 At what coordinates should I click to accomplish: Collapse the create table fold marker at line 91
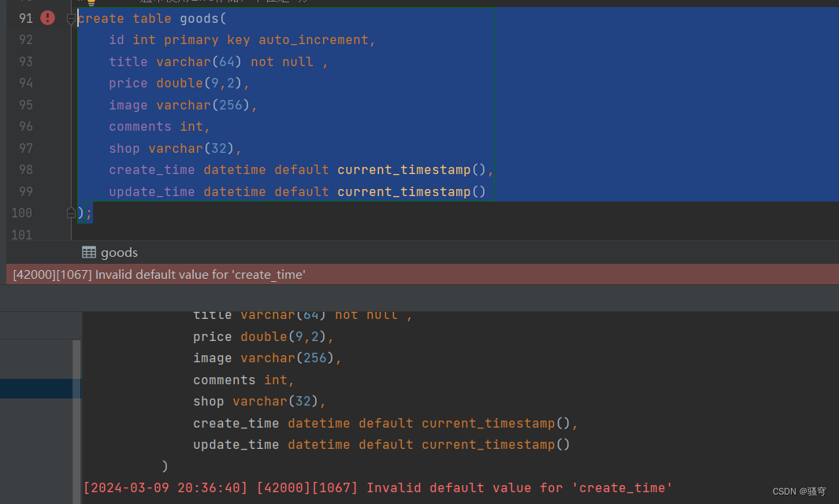tap(71, 19)
